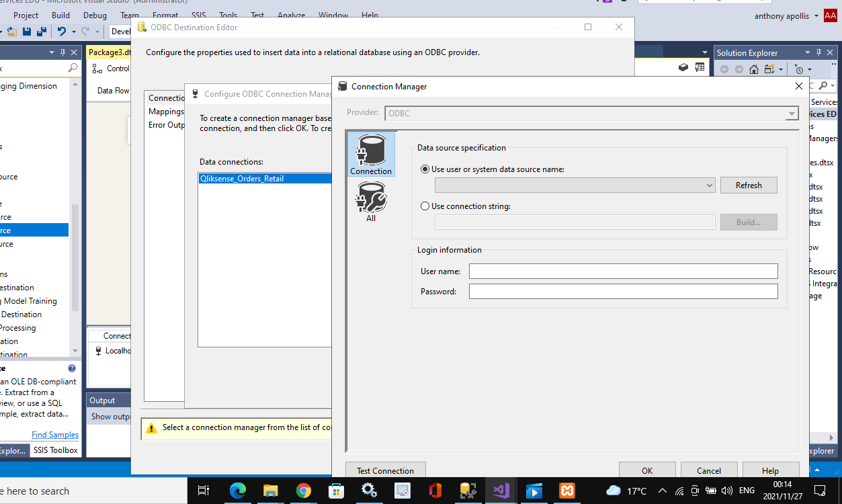The height and width of the screenshot is (504, 842).
Task: Open the Project menu
Action: click(26, 15)
